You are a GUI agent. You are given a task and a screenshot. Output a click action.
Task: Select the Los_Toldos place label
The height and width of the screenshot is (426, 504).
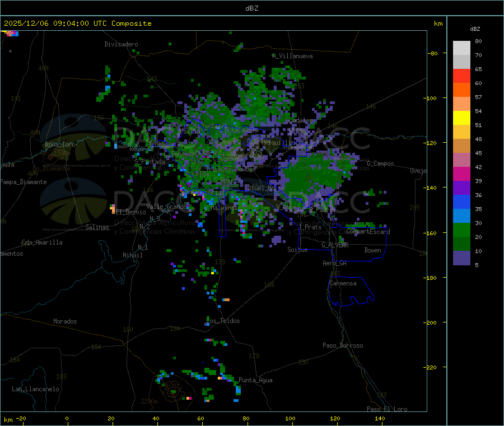coord(223,321)
